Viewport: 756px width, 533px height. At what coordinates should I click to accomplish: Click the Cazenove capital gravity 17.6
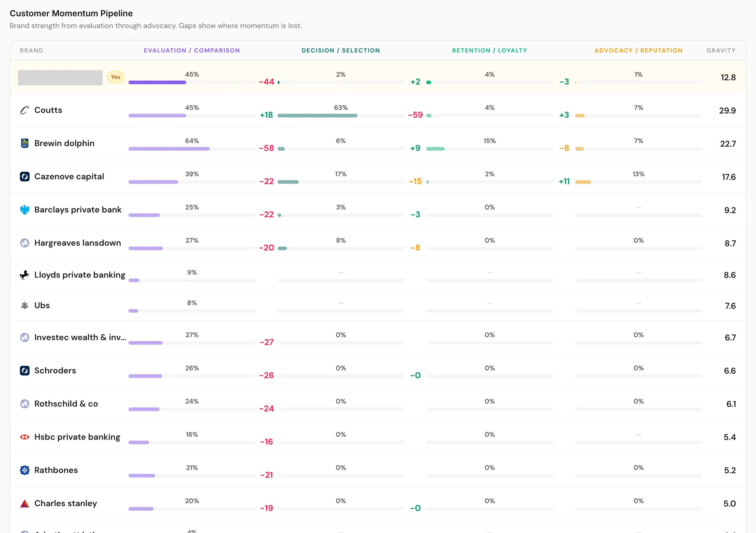[x=729, y=177]
